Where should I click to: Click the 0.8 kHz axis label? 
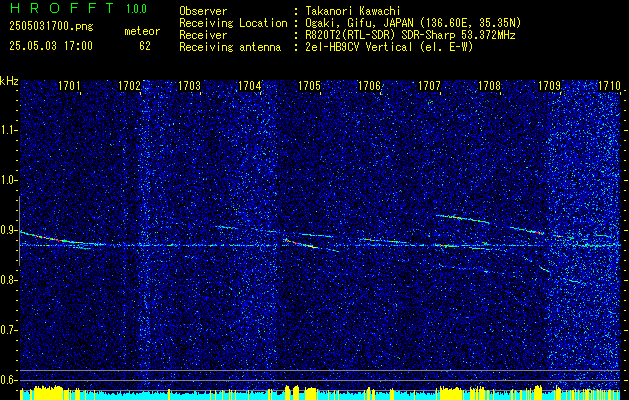pyautogui.click(x=8, y=280)
